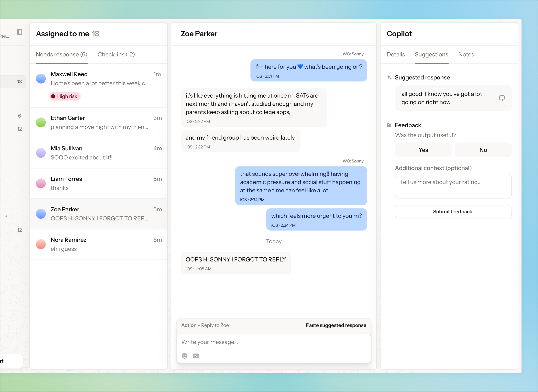Select No for output usefulness
The width and height of the screenshot is (538, 392).
483,150
